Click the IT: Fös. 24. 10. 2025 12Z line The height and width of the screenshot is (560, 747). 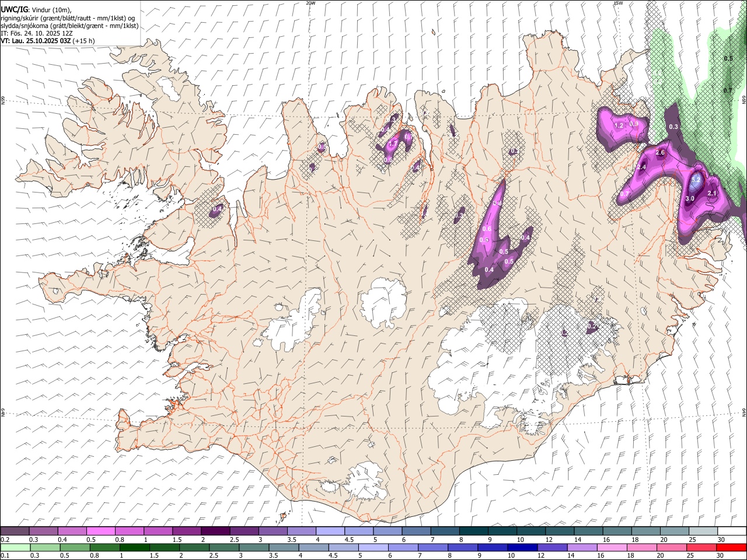pos(37,33)
